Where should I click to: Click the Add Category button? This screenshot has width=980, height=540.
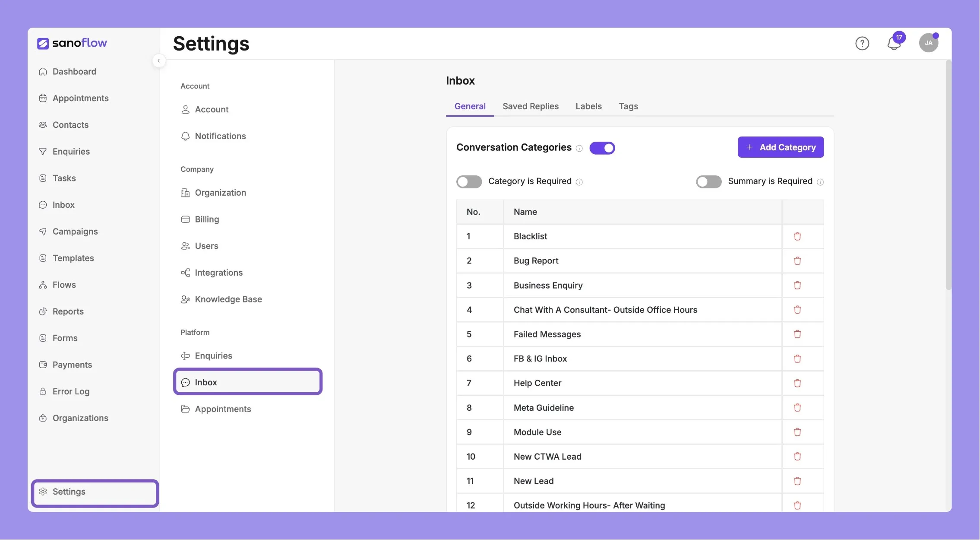pos(781,147)
